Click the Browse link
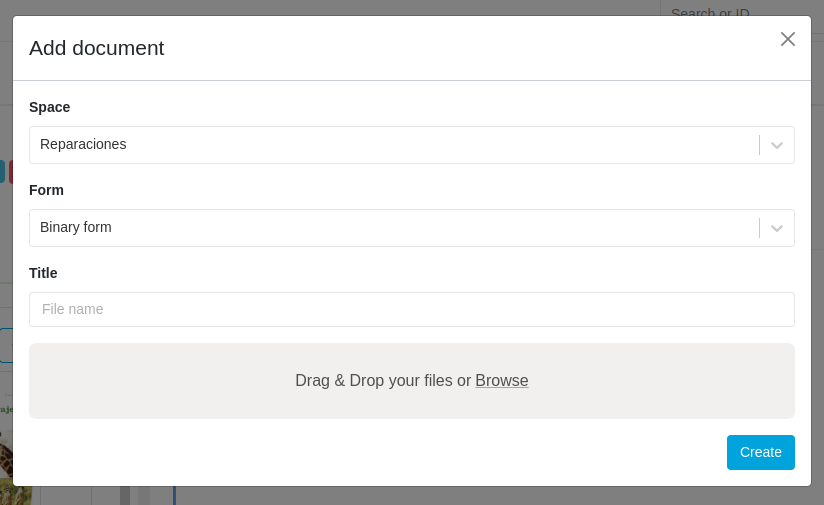This screenshot has height=505, width=824. tap(502, 381)
